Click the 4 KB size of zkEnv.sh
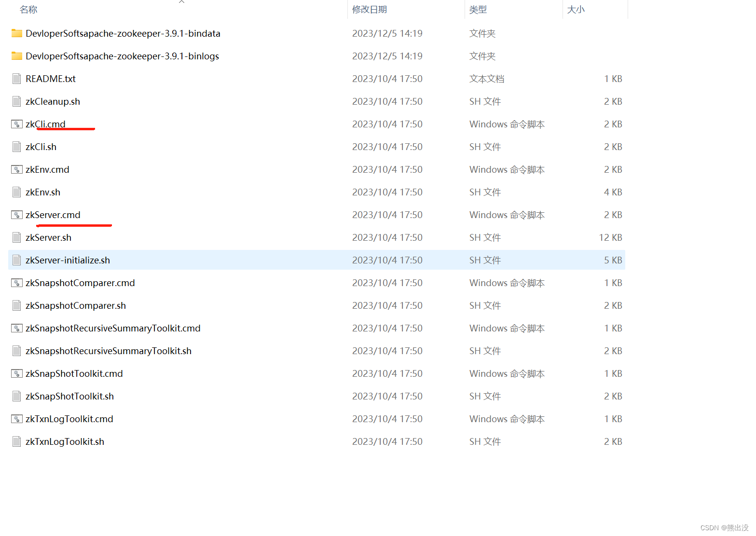The height and width of the screenshot is (536, 756). coord(613,192)
